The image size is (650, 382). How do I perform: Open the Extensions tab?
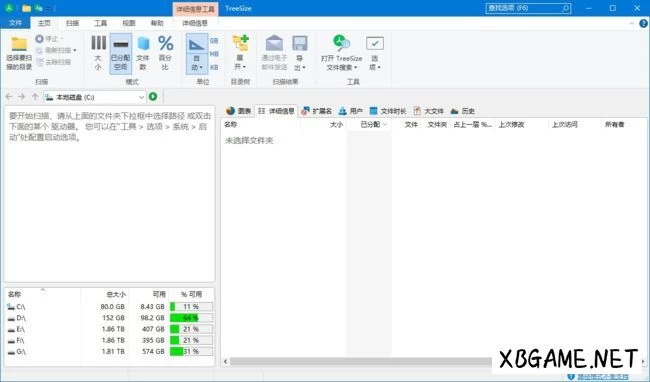point(317,111)
